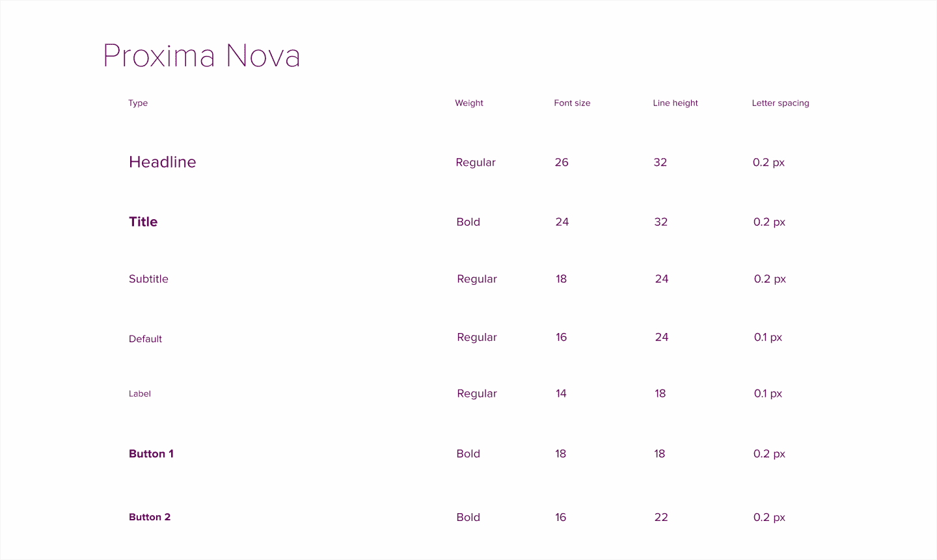Click the Default type sample

pyautogui.click(x=145, y=339)
